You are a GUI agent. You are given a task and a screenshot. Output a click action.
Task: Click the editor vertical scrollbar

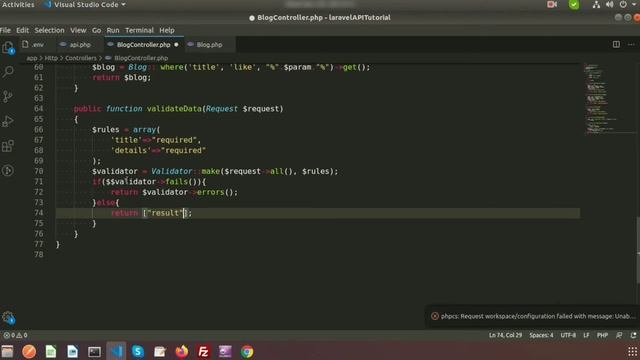click(x=638, y=250)
